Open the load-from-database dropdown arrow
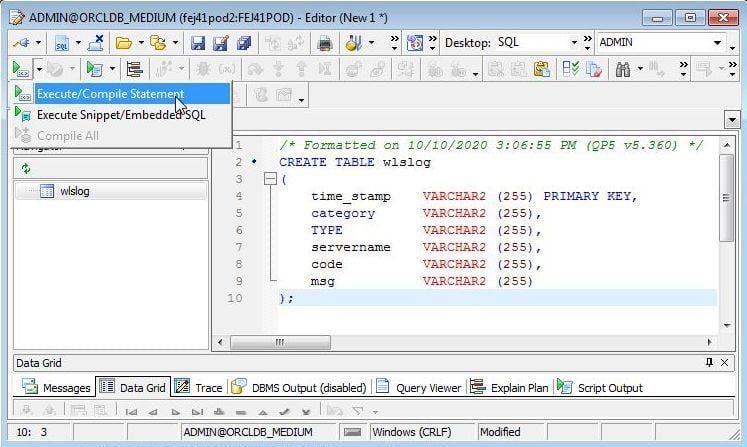This screenshot has width=747, height=447. pyautogui.click(x=175, y=43)
